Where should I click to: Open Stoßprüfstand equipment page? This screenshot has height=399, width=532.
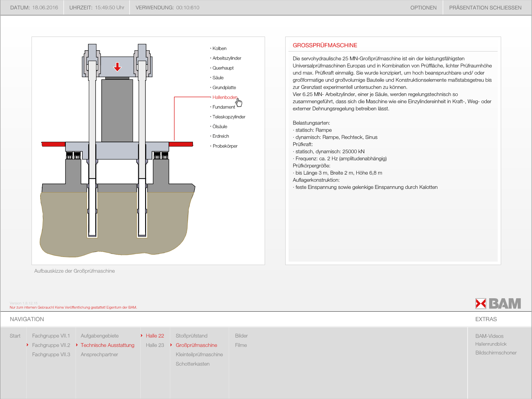pyautogui.click(x=191, y=336)
